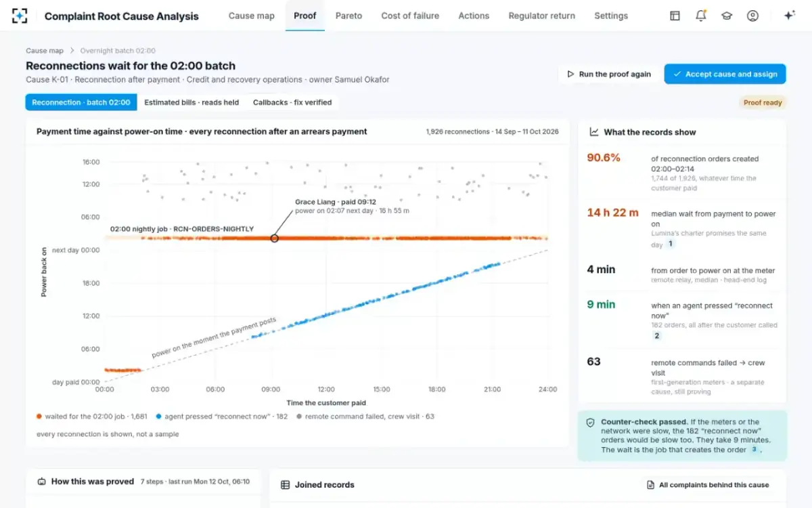812x508 pixels.
Task: Open the Actions tab
Action: click(474, 16)
